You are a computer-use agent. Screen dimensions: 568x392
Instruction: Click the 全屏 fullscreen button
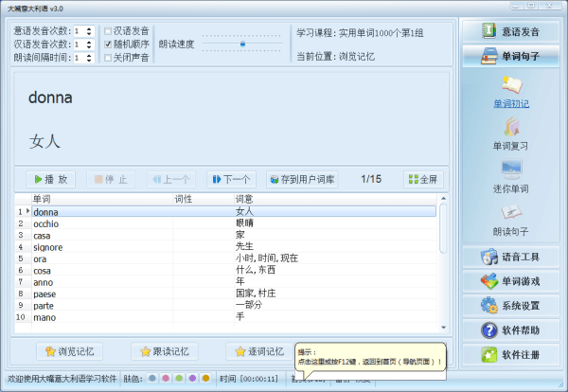422,179
